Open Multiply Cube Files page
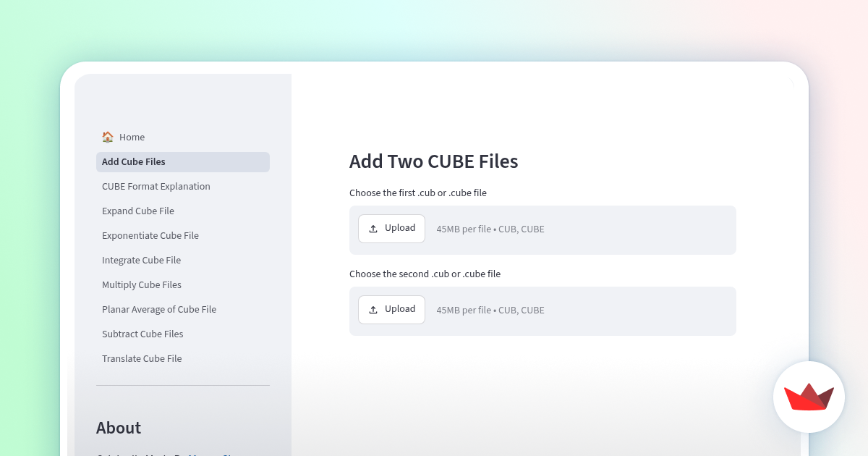 pyautogui.click(x=182, y=285)
